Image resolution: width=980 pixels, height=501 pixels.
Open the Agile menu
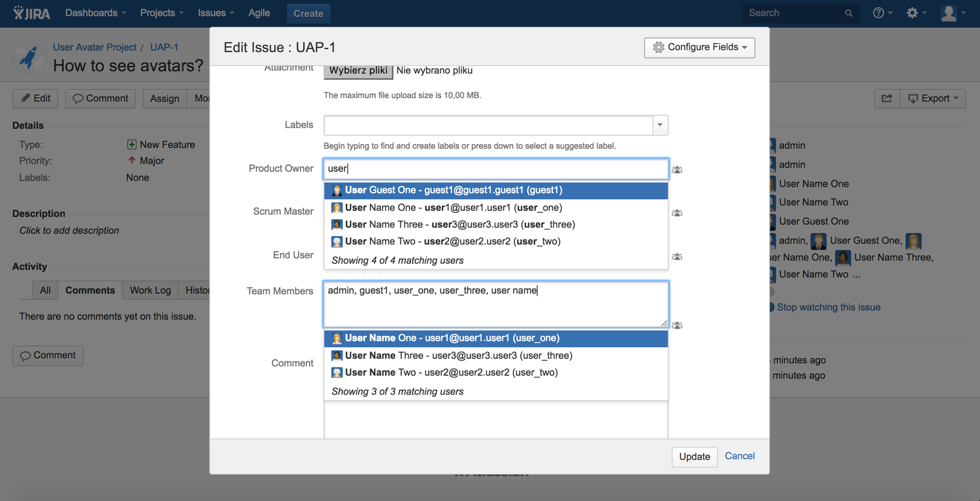pos(259,13)
